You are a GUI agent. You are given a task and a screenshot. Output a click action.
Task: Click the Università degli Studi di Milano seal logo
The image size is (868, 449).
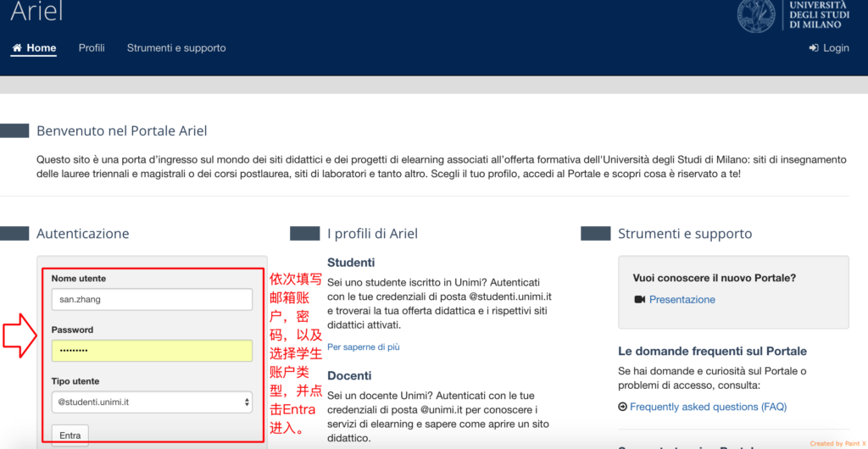point(756,15)
